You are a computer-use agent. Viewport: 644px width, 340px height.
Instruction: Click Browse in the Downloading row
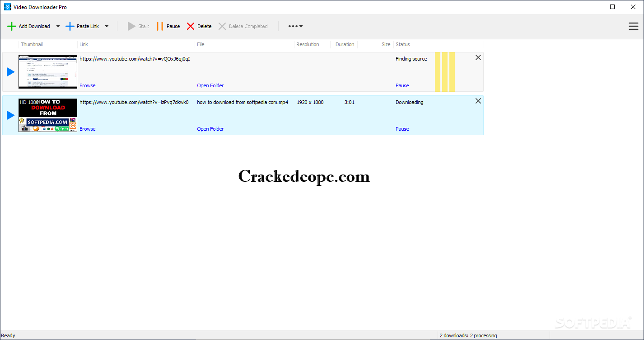[x=88, y=129]
